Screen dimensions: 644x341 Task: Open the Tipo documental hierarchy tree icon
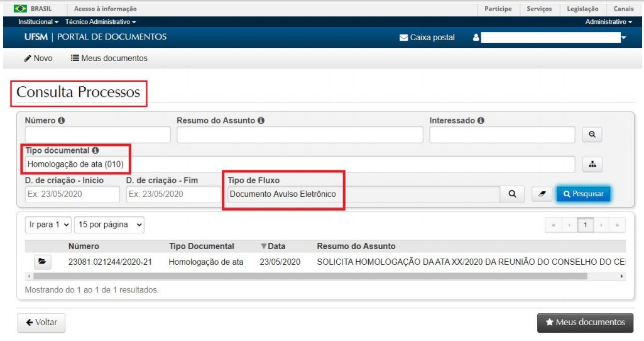(592, 164)
